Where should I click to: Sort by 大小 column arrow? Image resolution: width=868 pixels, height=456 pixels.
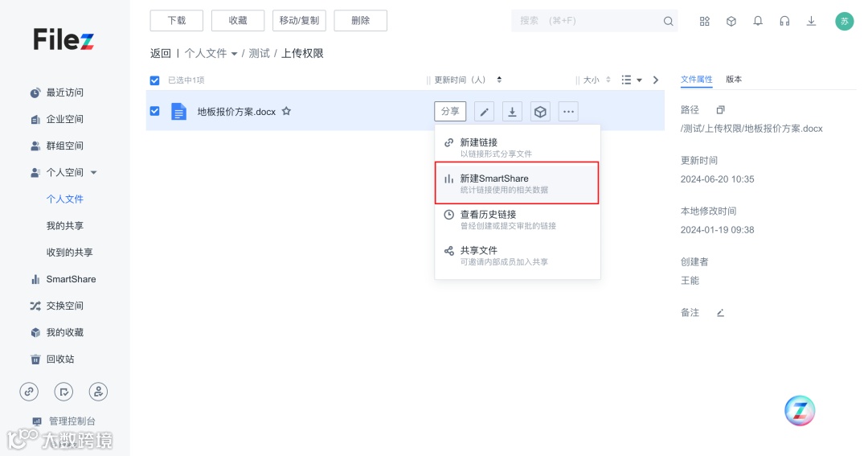608,80
